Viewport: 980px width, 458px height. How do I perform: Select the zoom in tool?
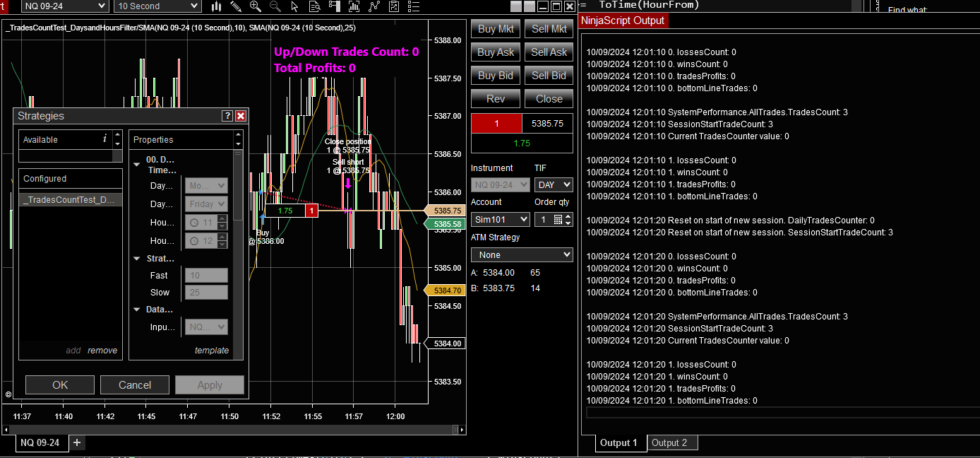tap(255, 6)
